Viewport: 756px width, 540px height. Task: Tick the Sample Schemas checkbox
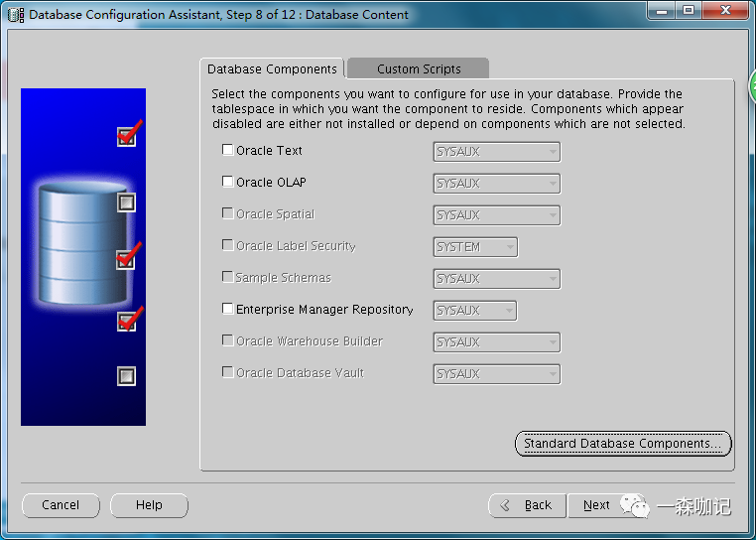(227, 277)
